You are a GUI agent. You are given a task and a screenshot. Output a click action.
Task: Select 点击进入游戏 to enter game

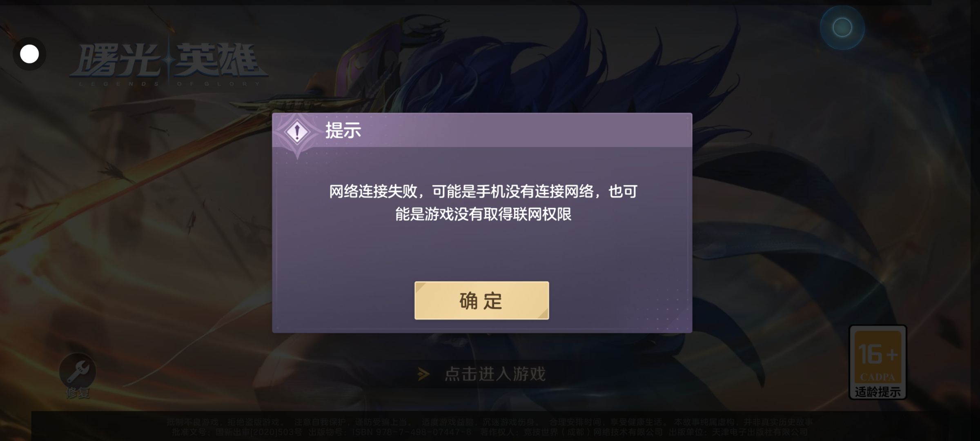pyautogui.click(x=495, y=374)
